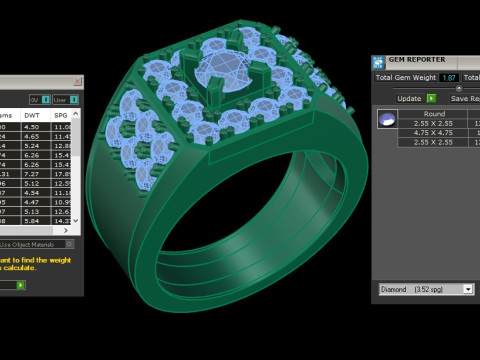
Task: Click the Save Report button
Action: coord(465,99)
